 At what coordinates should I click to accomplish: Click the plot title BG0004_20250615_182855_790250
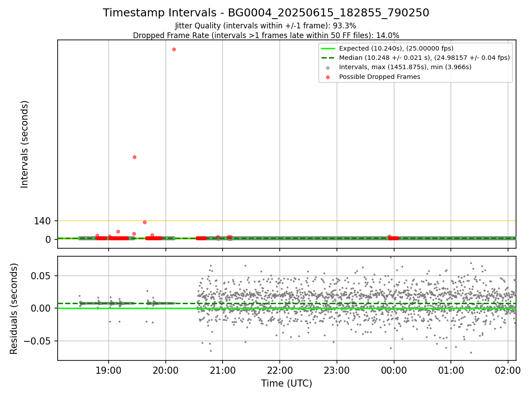coord(266,13)
